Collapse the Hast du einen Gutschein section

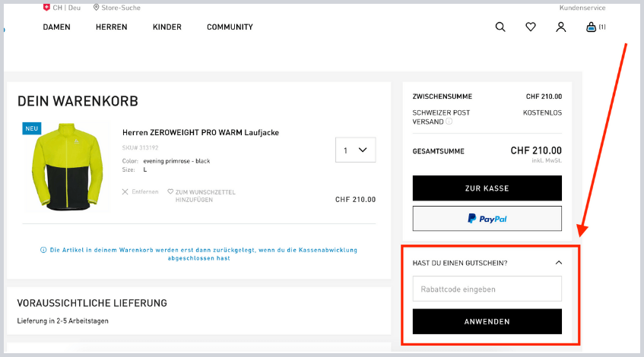click(x=559, y=263)
